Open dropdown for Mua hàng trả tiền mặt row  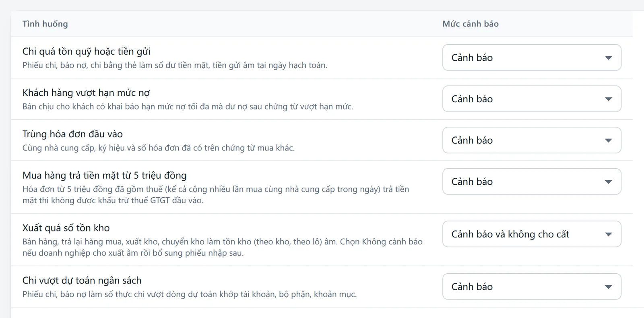click(x=532, y=182)
